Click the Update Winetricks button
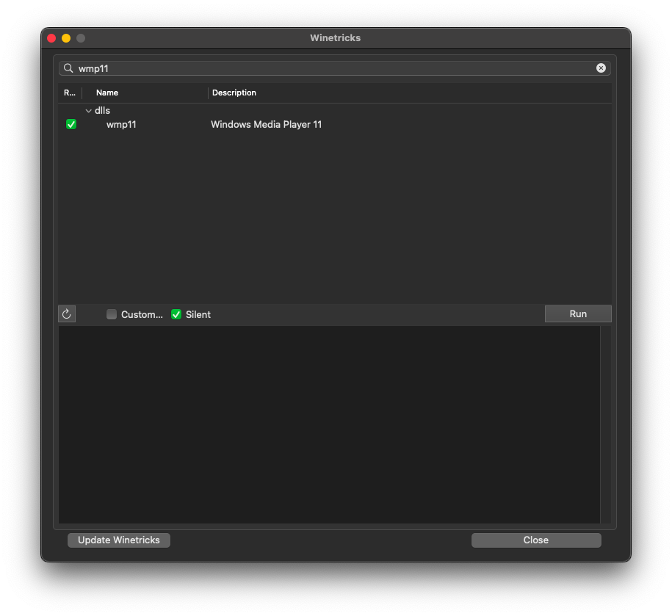The image size is (672, 616). click(x=119, y=540)
